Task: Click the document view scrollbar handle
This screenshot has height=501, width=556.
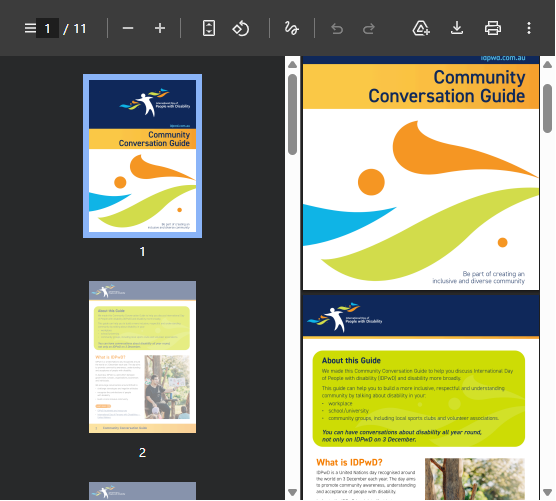Action: (x=547, y=108)
